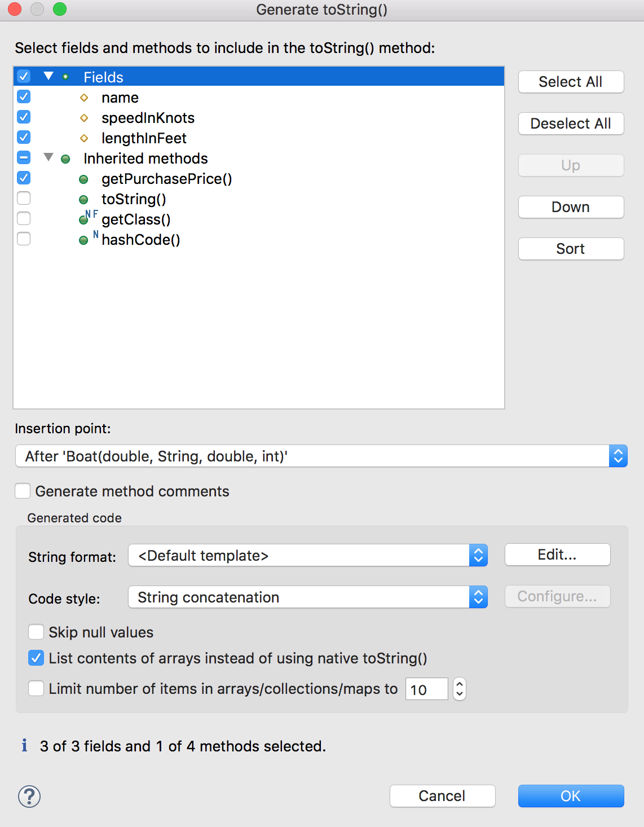Click the method icon beside toString()
644x827 pixels.
pyautogui.click(x=83, y=199)
